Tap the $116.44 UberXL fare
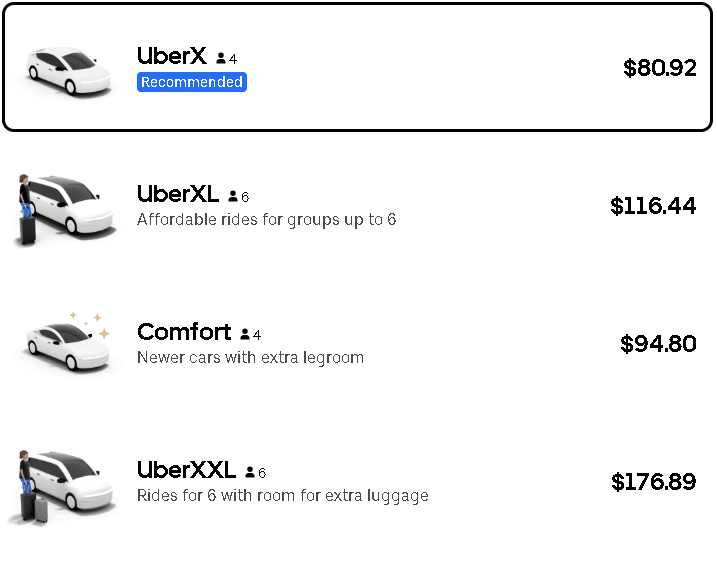This screenshot has width=717, height=566. (653, 206)
